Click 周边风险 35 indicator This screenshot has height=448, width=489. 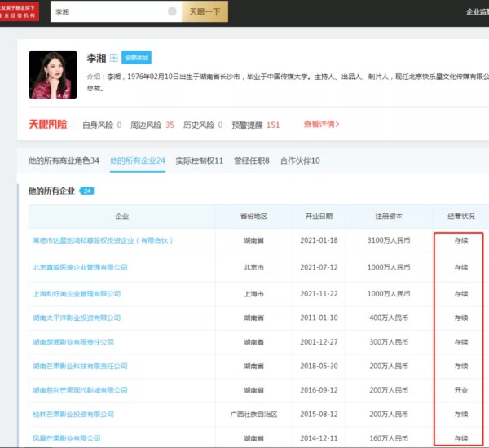pos(152,125)
